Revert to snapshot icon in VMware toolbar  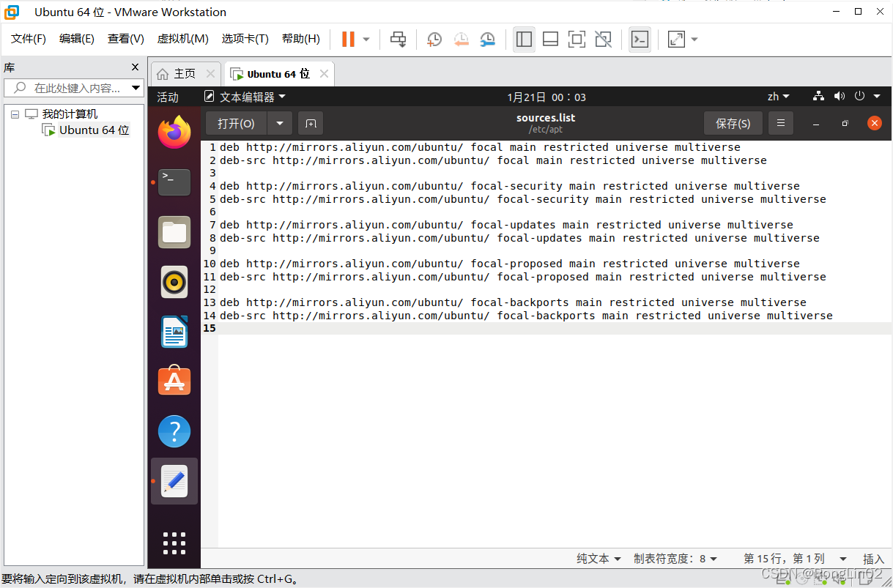[x=461, y=39]
